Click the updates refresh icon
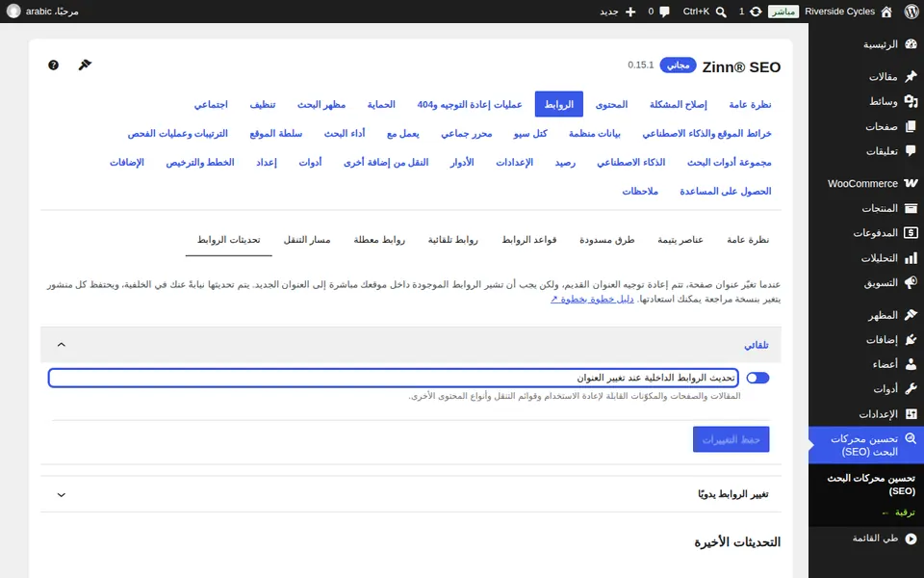This screenshot has width=924, height=578. [x=756, y=12]
